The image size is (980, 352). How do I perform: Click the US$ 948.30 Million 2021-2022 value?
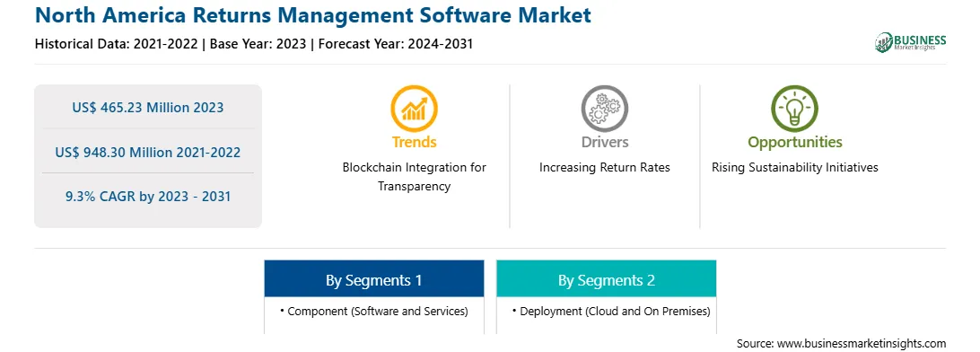click(147, 152)
